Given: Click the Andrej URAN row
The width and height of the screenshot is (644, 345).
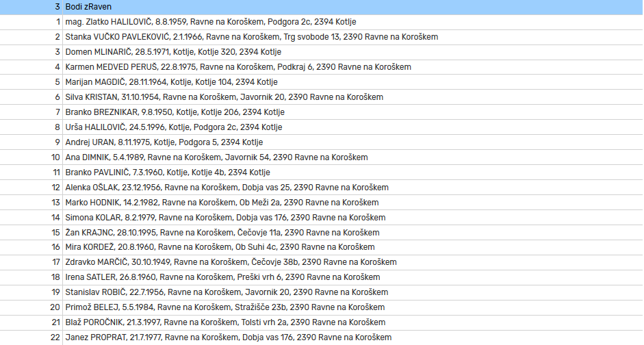Looking at the screenshot, I should pyautogui.click(x=164, y=142).
